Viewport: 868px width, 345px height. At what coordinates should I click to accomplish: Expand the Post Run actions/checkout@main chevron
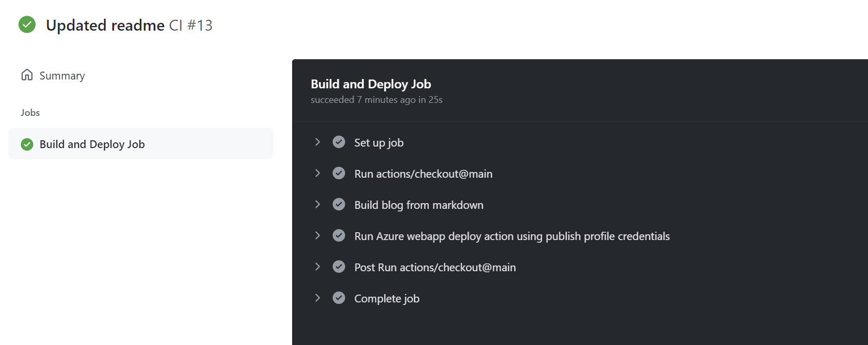[x=318, y=267]
